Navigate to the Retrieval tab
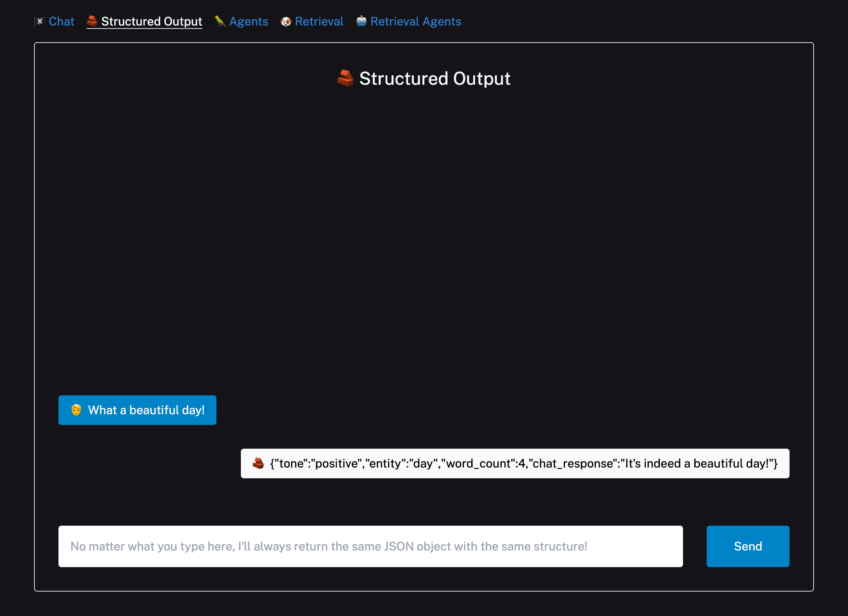 (319, 21)
